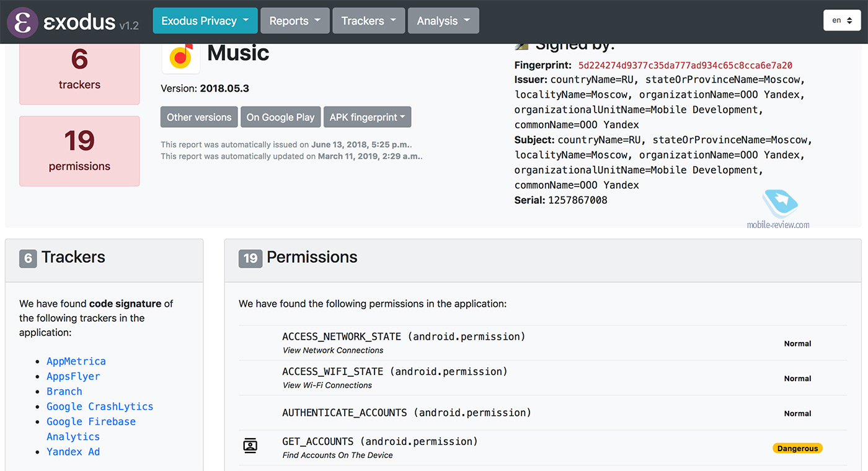Viewport: 868px width, 471px height.
Task: Open the AppMetrica tracker link
Action: pos(76,361)
